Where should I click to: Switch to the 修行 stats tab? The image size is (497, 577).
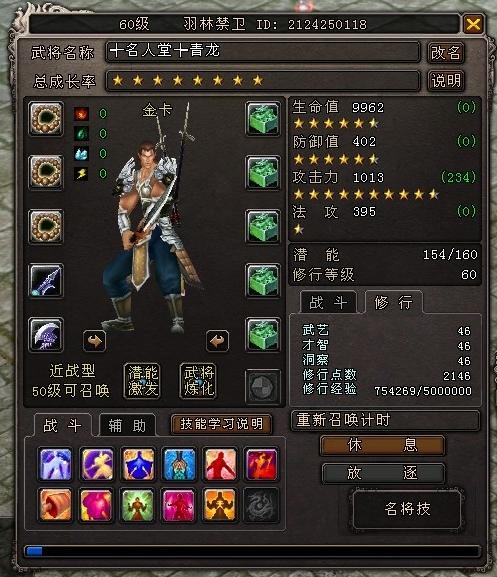click(x=394, y=302)
